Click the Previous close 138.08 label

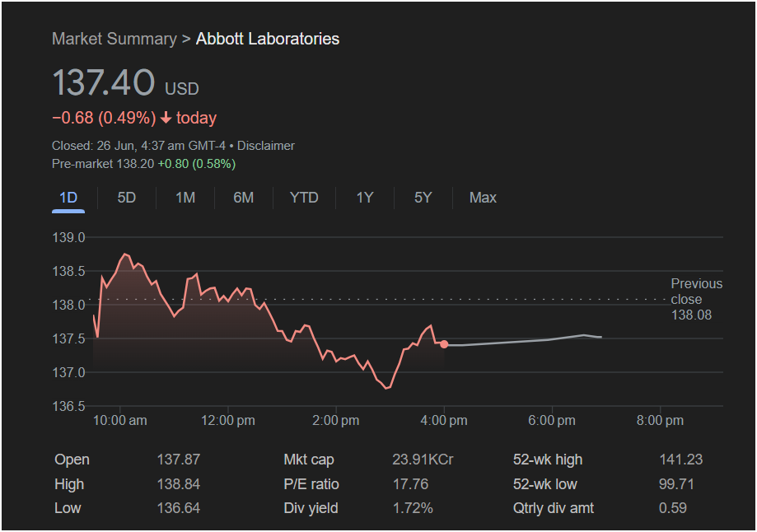(x=696, y=299)
